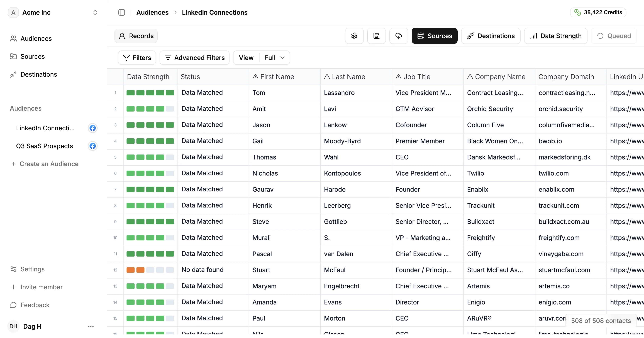Click the cloud download export icon

click(399, 36)
